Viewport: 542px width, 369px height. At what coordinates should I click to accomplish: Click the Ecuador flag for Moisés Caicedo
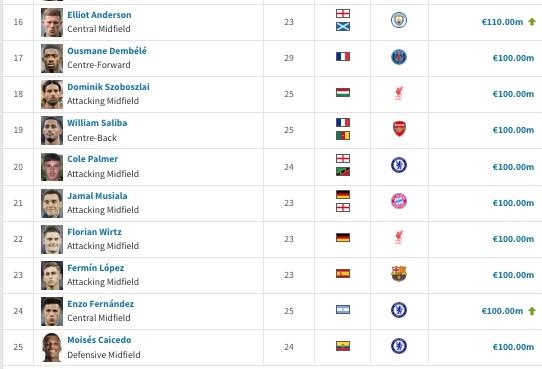[343, 346]
